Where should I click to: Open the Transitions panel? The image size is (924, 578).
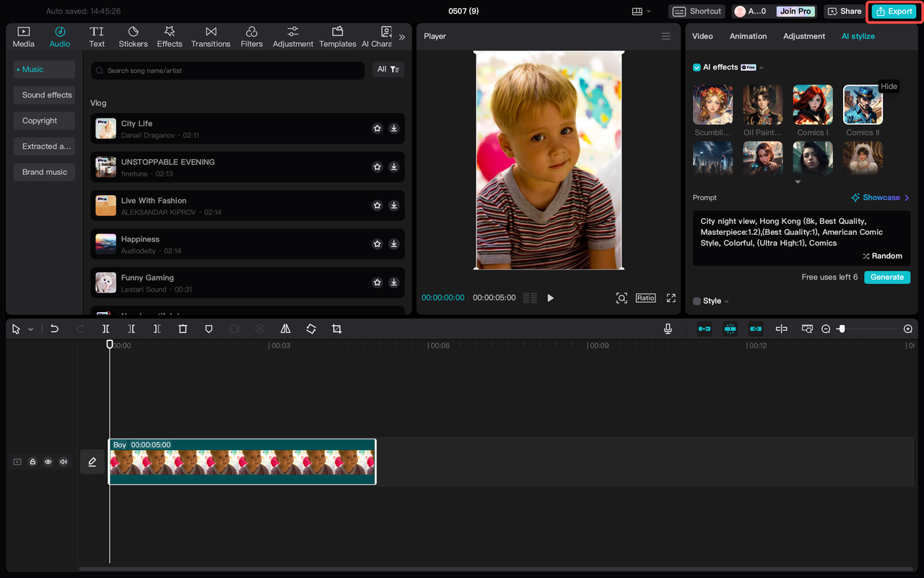pos(210,36)
